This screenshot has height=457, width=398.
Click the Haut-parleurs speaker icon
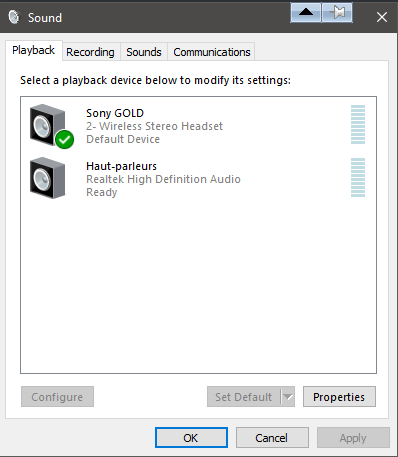[x=47, y=178]
